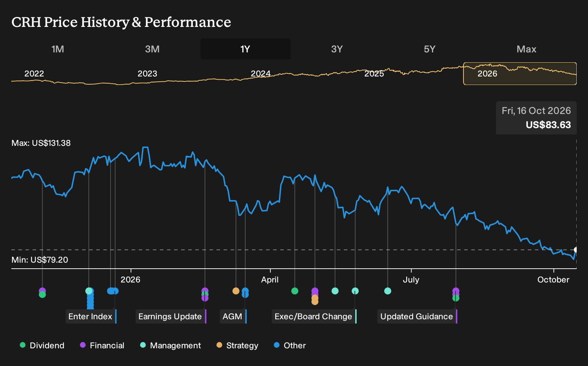Open the Enter Index event label
588x366 pixels.
tap(91, 316)
